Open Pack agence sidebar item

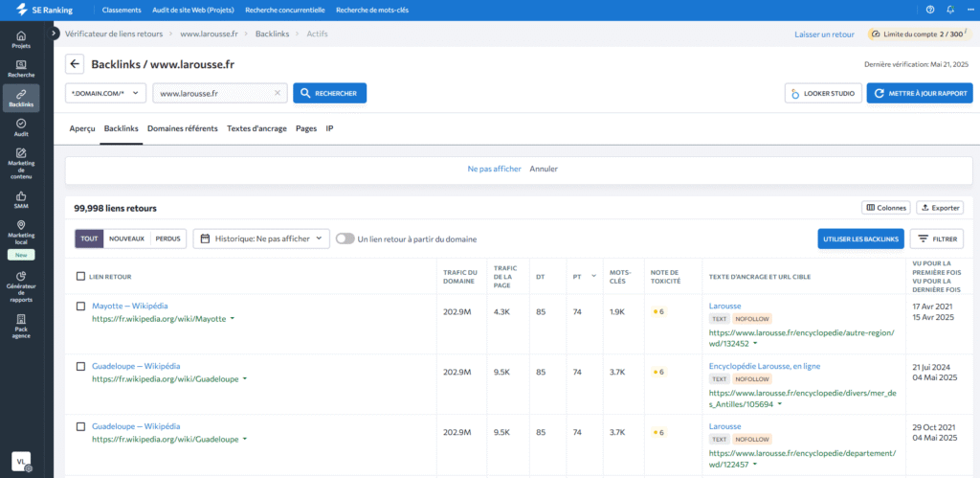[21, 327]
